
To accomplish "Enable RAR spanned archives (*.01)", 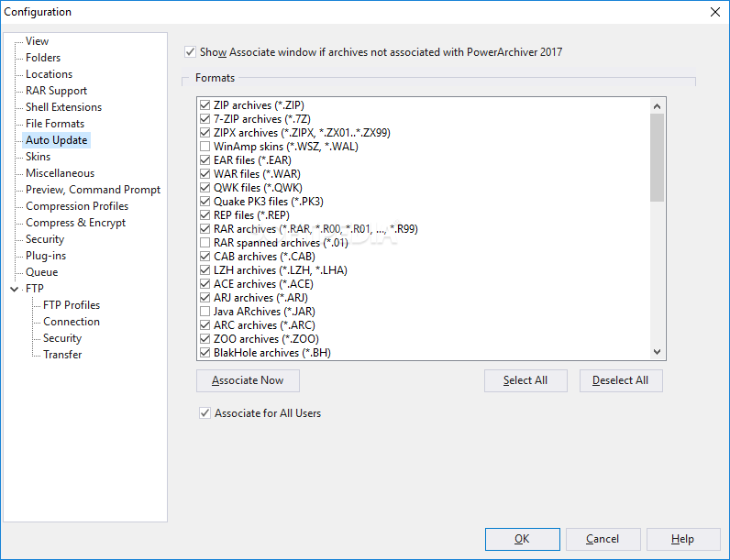I will point(205,243).
